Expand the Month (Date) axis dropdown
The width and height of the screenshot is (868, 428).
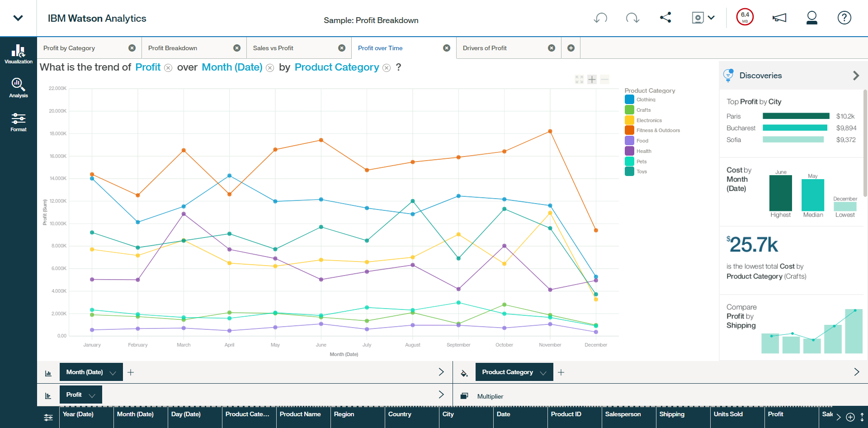tap(113, 373)
